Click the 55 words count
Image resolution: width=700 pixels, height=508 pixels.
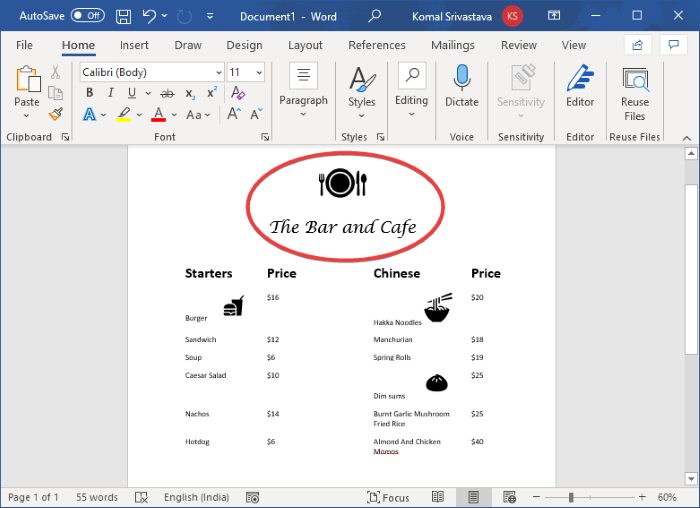coord(97,497)
